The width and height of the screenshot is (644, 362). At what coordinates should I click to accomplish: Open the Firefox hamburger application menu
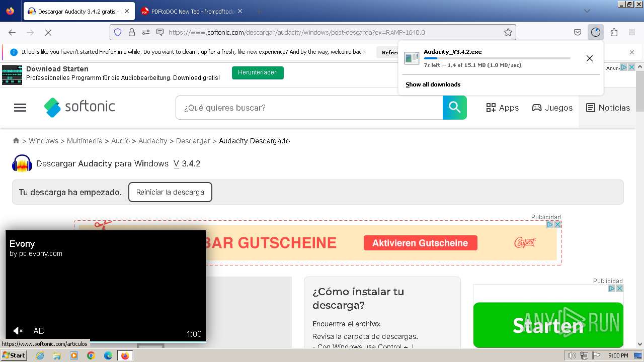pos(632,32)
